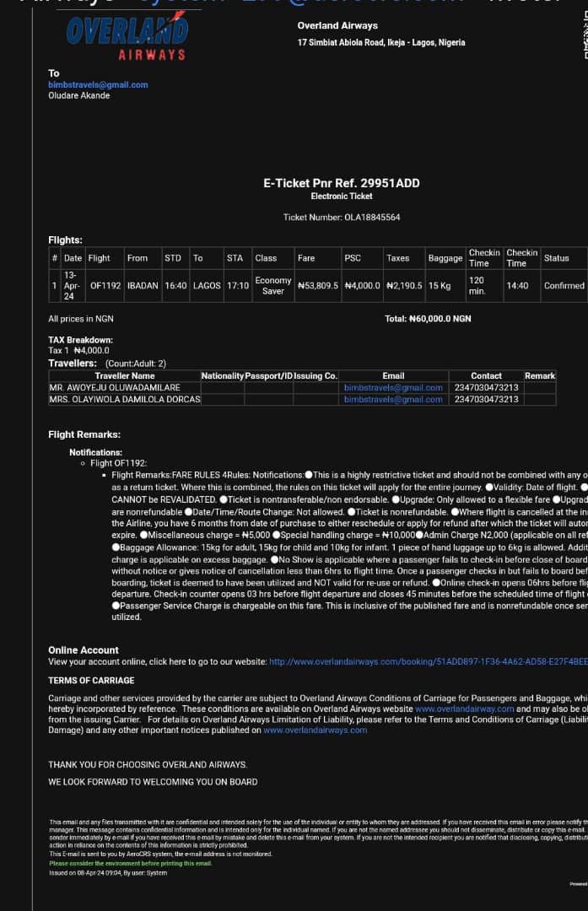Viewport: 588px width, 911px height.
Task: Click the TAX Breakdown heading
Action: click(80, 340)
